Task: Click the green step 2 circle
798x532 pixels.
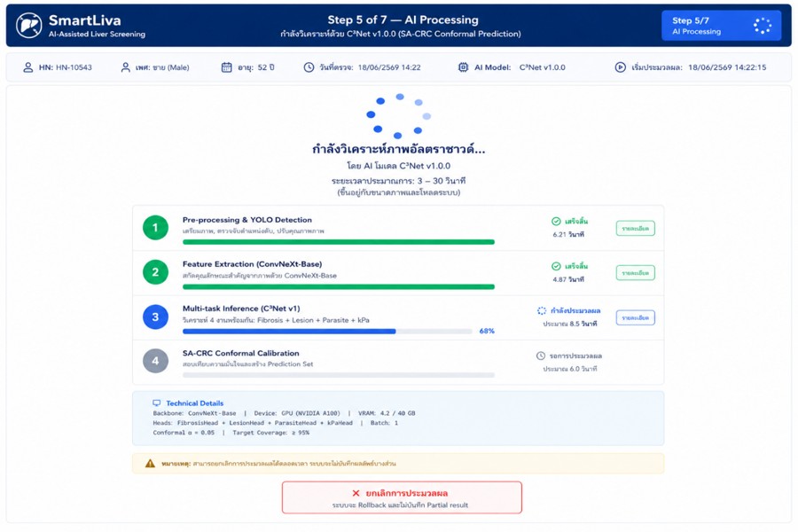Action: point(155,272)
